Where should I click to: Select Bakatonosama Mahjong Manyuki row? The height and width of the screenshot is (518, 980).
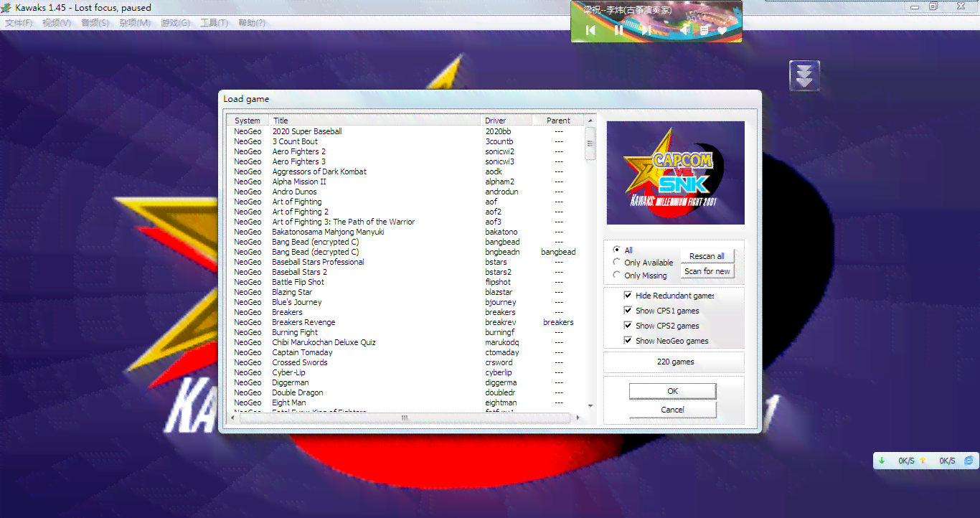pos(406,232)
